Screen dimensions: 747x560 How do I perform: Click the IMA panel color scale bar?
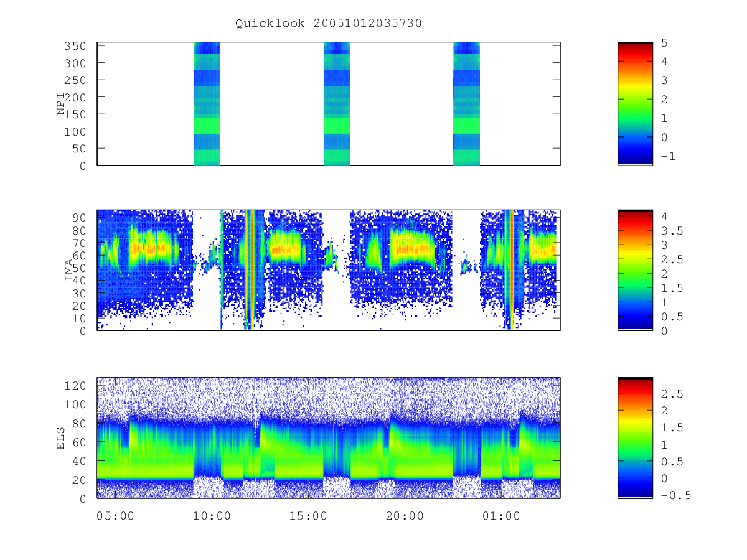(635, 270)
